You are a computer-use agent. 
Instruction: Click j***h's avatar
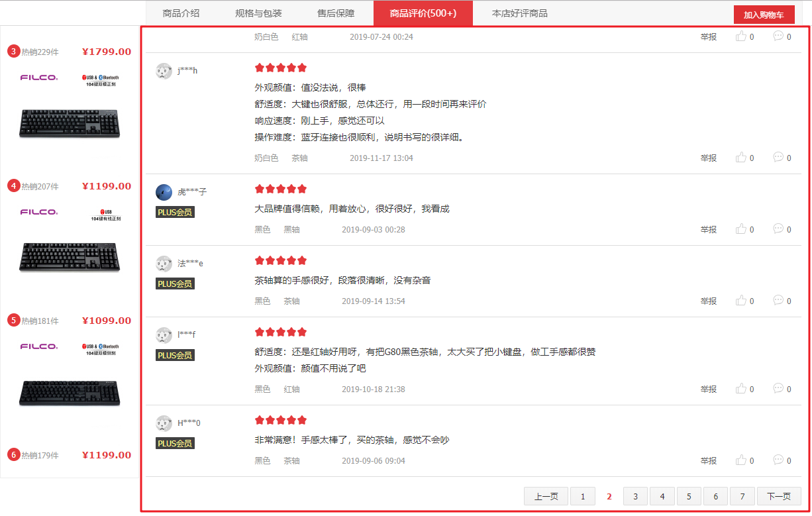click(x=164, y=71)
